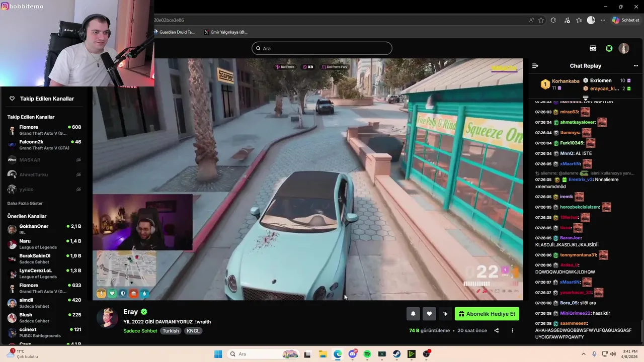The width and height of the screenshot is (644, 362).
Task: Open Flomore channel with 633 viewers
Action: (44, 288)
